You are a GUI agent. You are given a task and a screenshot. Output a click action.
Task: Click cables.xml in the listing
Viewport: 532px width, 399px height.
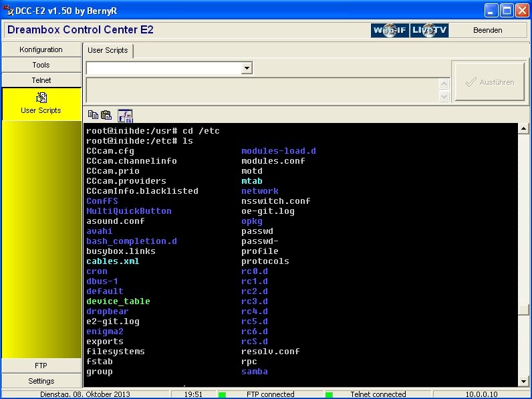pyautogui.click(x=113, y=261)
